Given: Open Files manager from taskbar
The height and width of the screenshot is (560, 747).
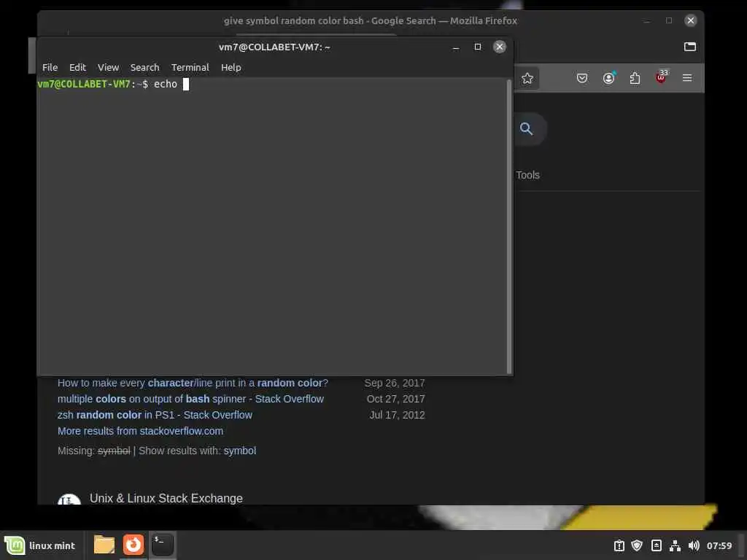Looking at the screenshot, I should (x=104, y=545).
